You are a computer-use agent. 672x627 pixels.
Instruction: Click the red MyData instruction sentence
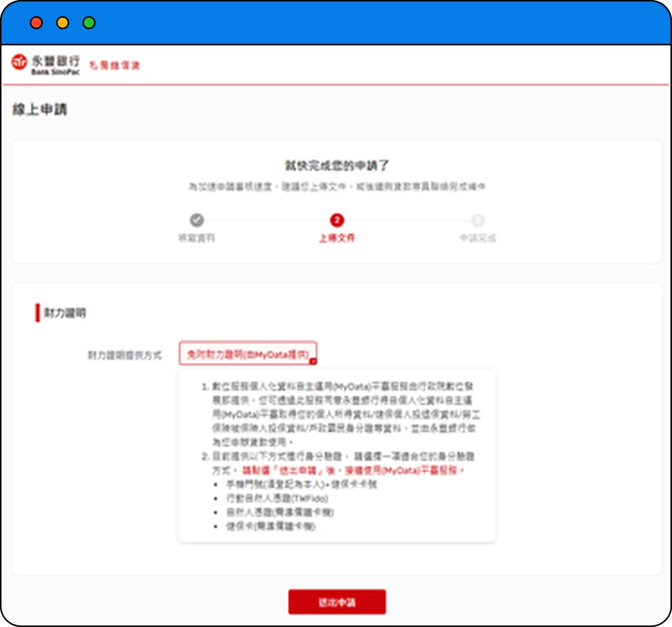353,470
